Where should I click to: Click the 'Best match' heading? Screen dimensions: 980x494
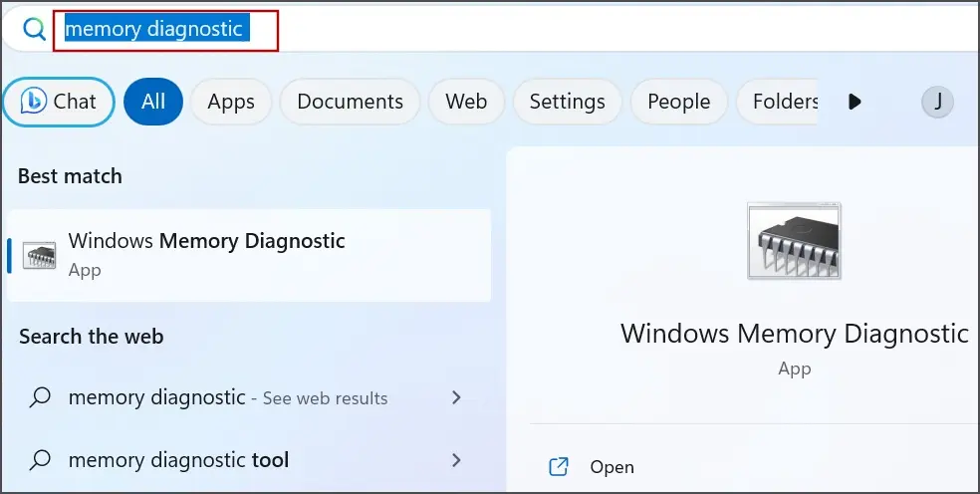pos(70,176)
